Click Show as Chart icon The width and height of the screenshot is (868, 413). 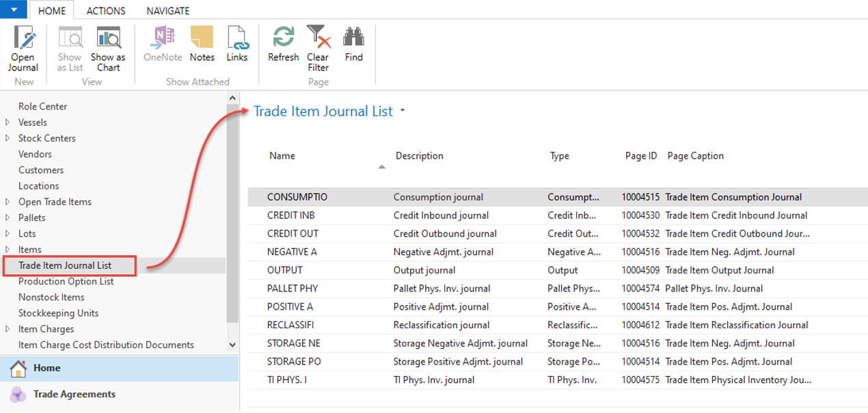[x=108, y=38]
